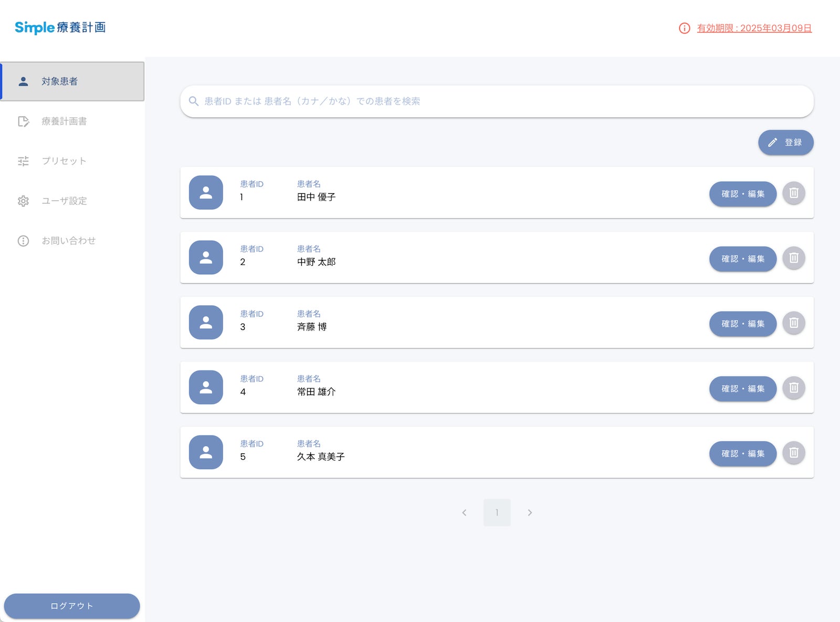Select お問い合わせ in the sidebar
840x622 pixels.
click(x=68, y=241)
